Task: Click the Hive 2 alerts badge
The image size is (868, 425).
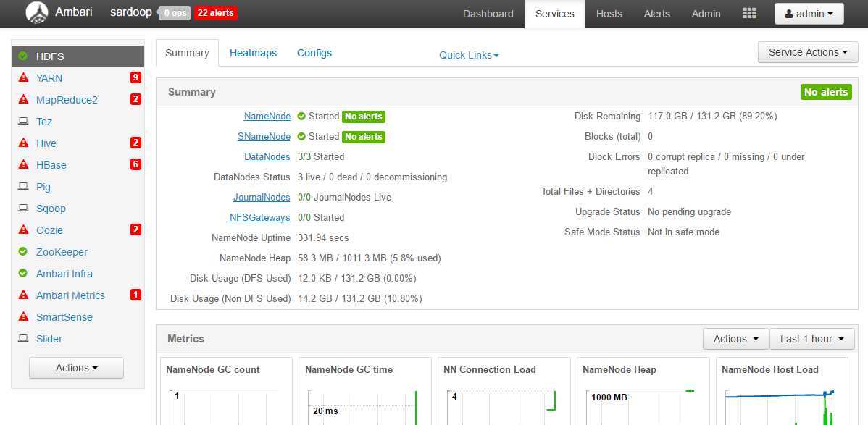Action: coord(135,143)
